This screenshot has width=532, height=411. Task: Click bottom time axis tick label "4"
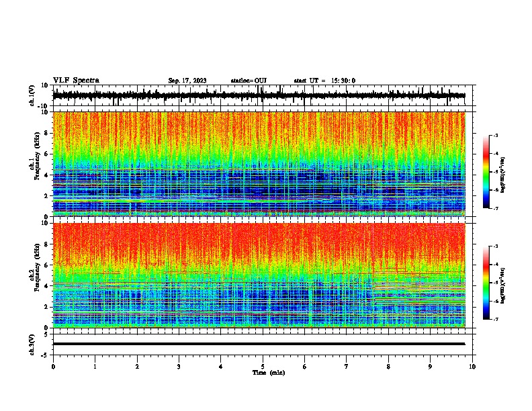221,367
